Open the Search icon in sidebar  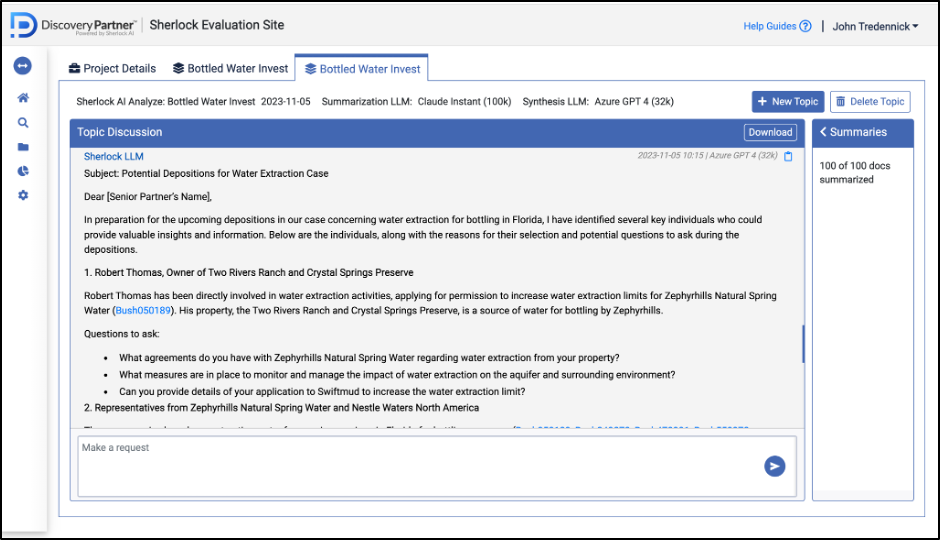pyautogui.click(x=23, y=123)
